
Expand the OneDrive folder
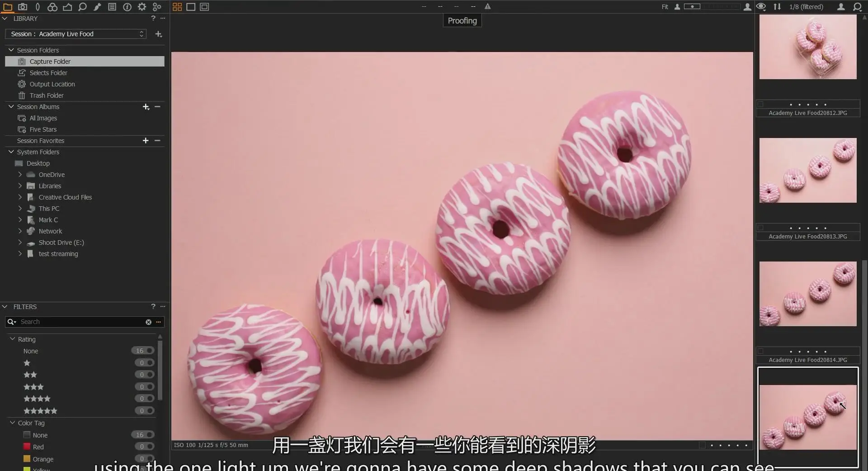pos(20,174)
